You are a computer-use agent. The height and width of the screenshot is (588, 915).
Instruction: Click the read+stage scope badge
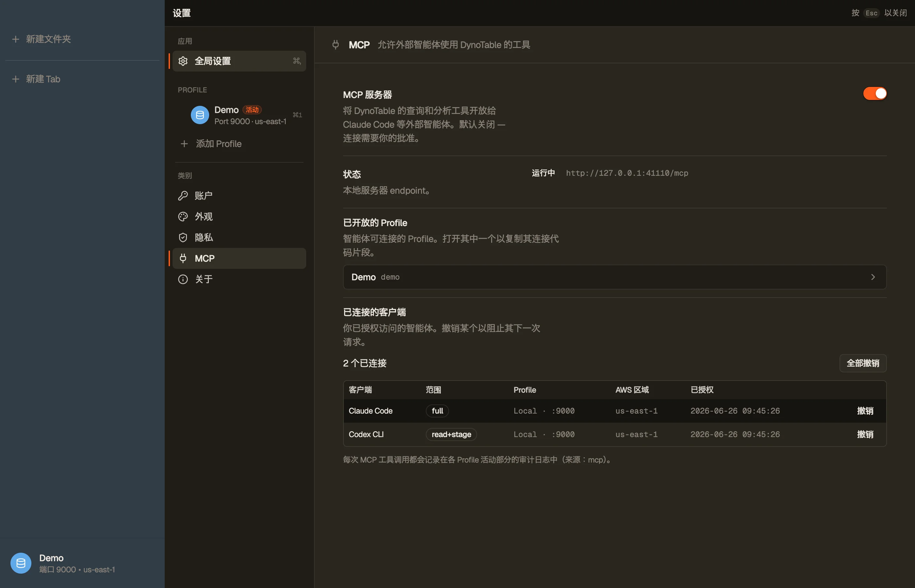[x=451, y=434]
